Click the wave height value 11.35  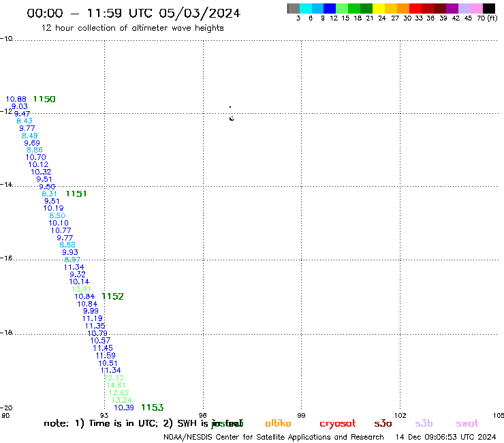click(x=95, y=326)
